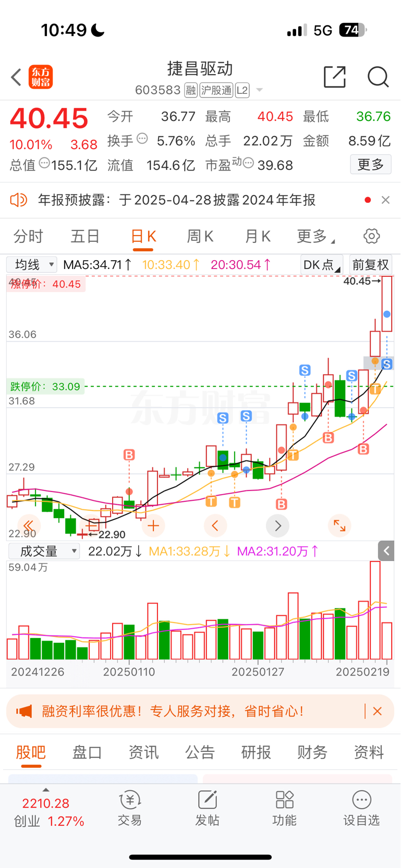The height and width of the screenshot is (868, 401).
Task: Open 发帖 post composer icon
Action: tap(207, 808)
